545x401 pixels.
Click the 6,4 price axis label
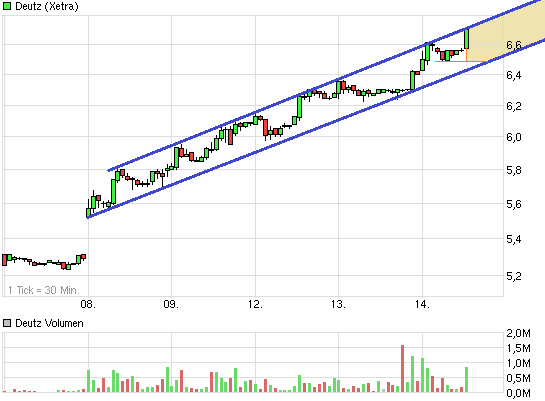(514, 75)
